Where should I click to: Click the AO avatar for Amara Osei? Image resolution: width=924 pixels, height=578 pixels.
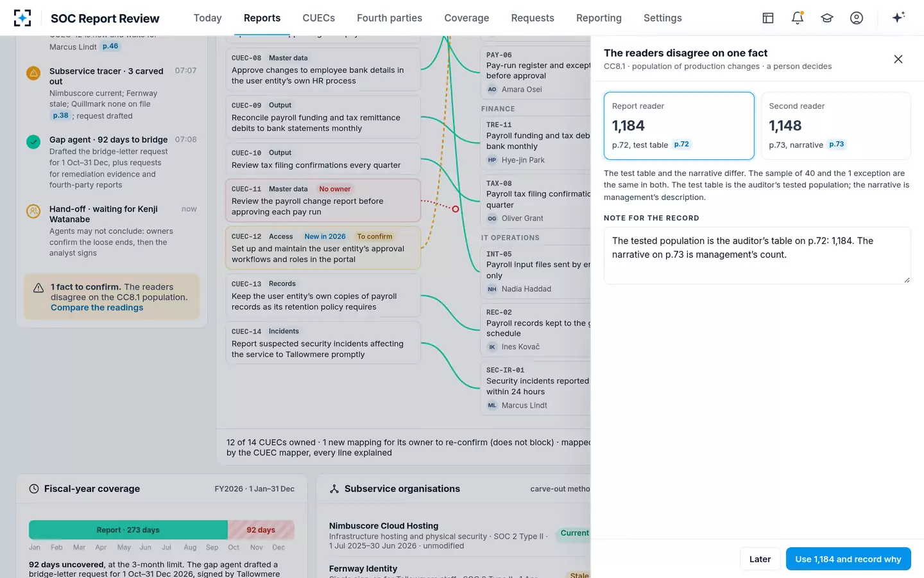point(492,89)
